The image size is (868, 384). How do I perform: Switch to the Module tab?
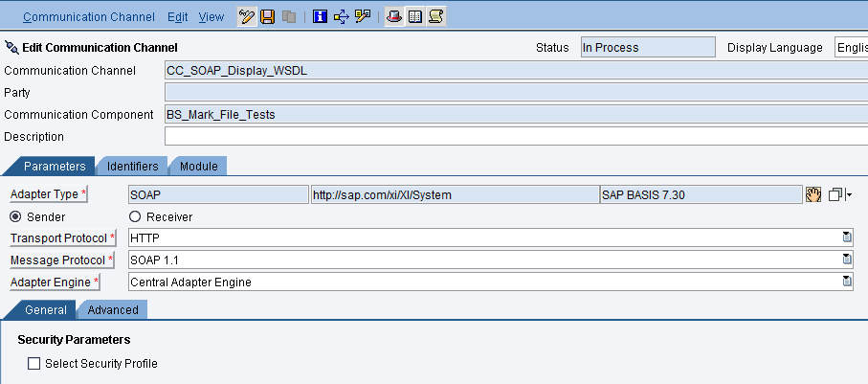coord(199,167)
